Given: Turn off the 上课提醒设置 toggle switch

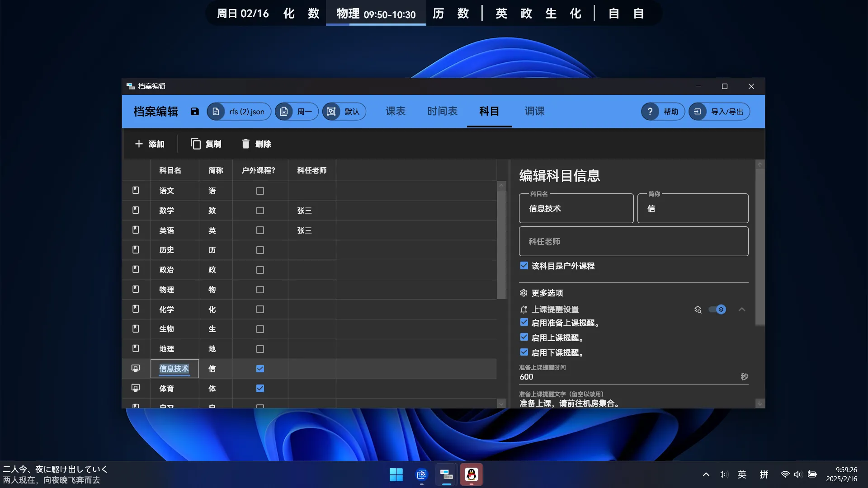Looking at the screenshot, I should coord(717,310).
